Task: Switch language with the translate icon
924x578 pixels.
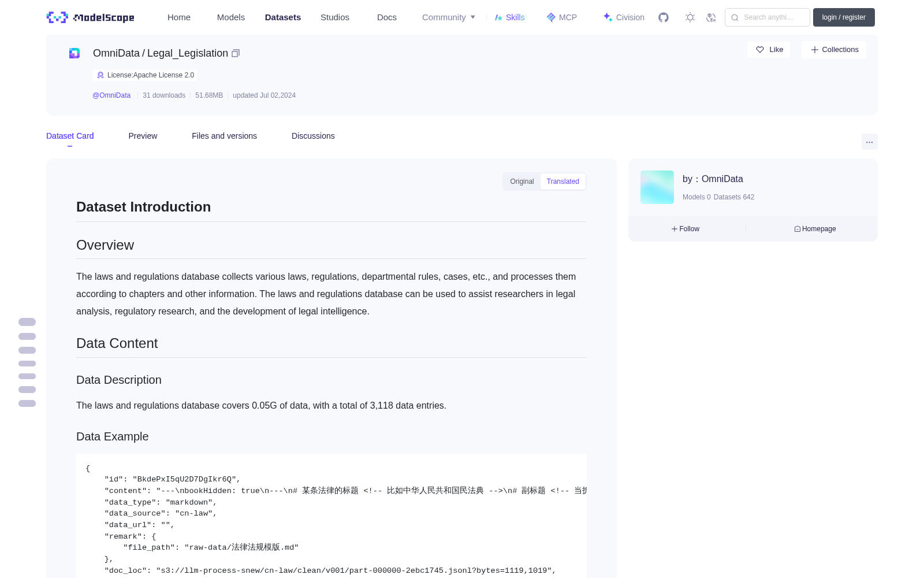Action: pos(711,17)
